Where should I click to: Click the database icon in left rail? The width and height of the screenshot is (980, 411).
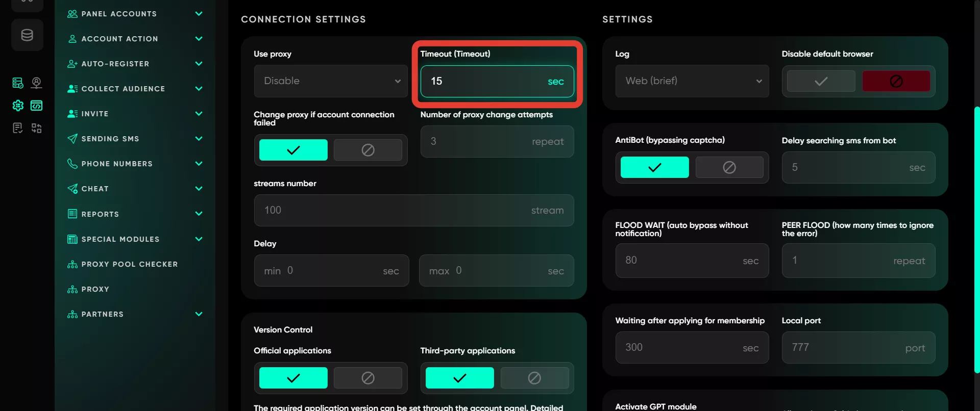[x=27, y=35]
